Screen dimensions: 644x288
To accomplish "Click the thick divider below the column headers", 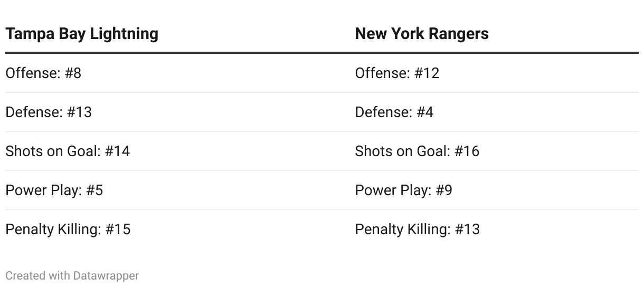I will [322, 53].
